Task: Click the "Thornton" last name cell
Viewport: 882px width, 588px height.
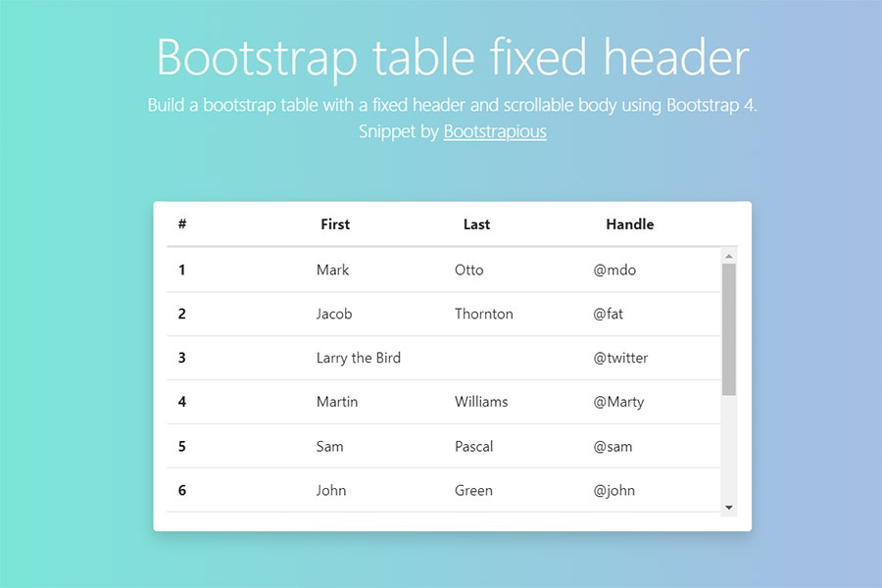Action: (483, 314)
